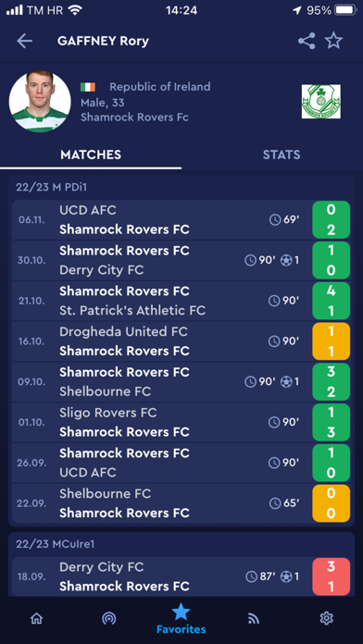Toggle the favorite star for Gaffney
This screenshot has width=363, height=644.
[x=333, y=41]
